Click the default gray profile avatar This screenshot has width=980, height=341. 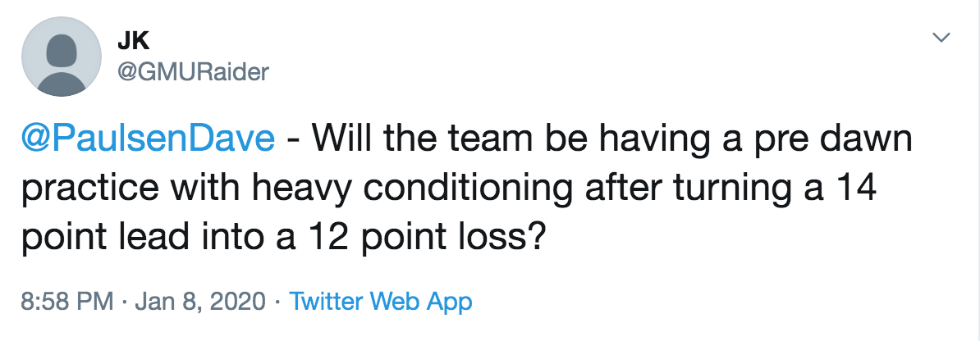[62, 57]
